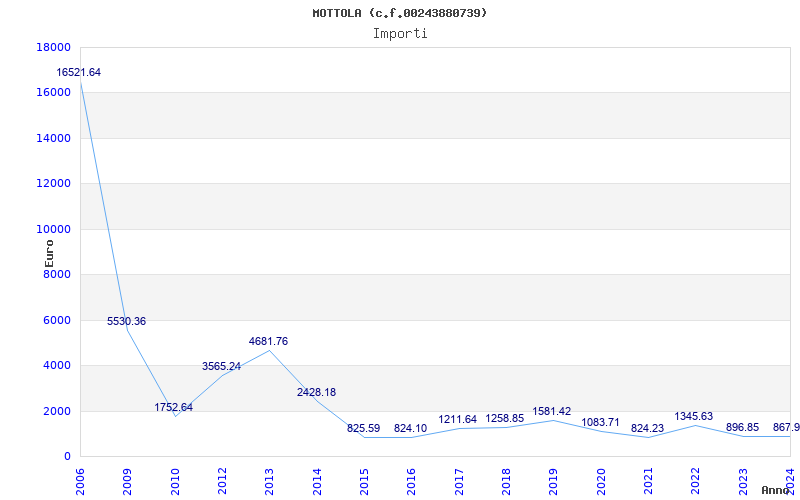Select the 1211.64 data label
Viewport: 800px width, 500px height.
[458, 419]
